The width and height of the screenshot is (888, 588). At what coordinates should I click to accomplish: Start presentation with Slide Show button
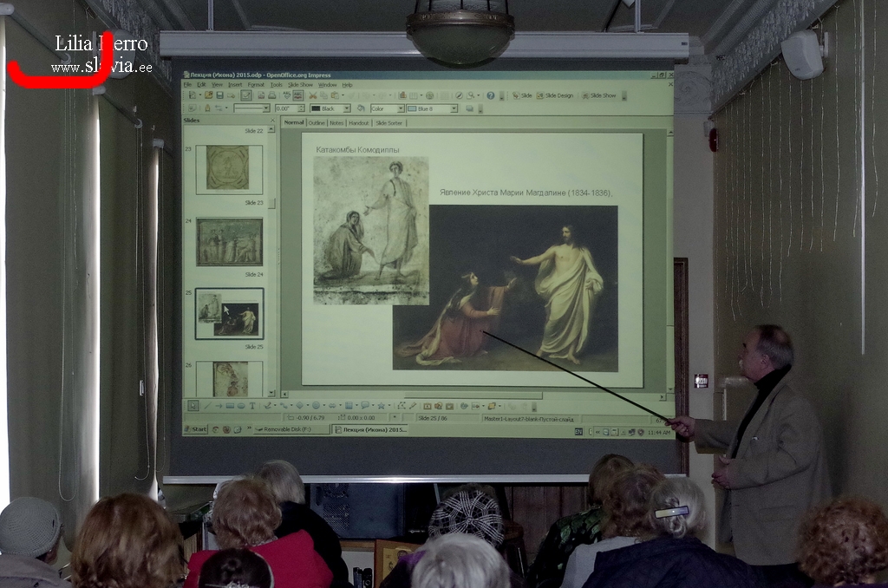(599, 95)
